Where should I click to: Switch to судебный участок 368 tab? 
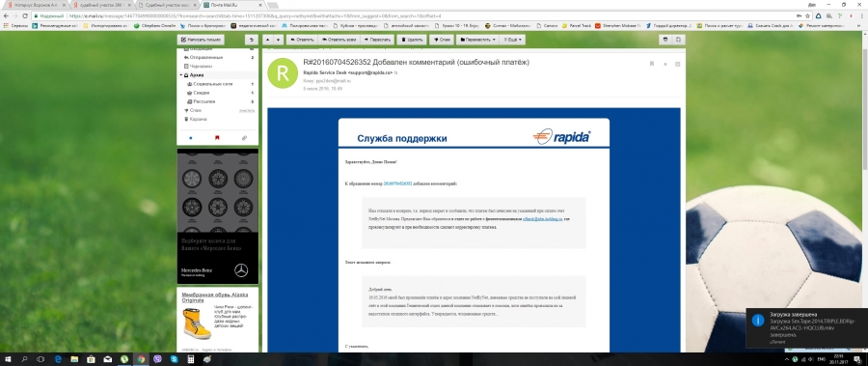(x=102, y=5)
